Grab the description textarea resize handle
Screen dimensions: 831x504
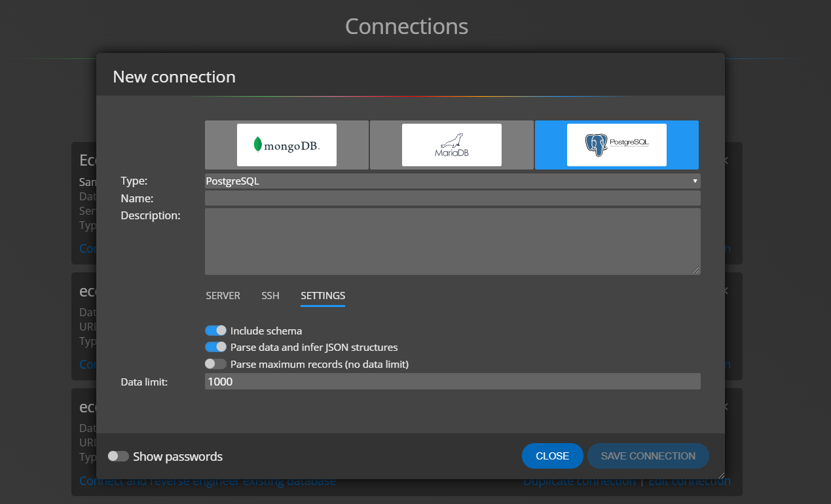click(696, 270)
